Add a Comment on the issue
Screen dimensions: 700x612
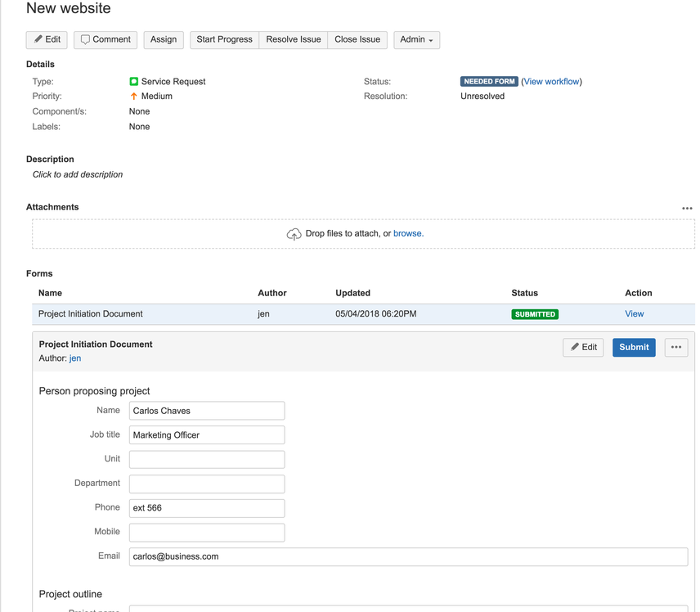pos(105,40)
